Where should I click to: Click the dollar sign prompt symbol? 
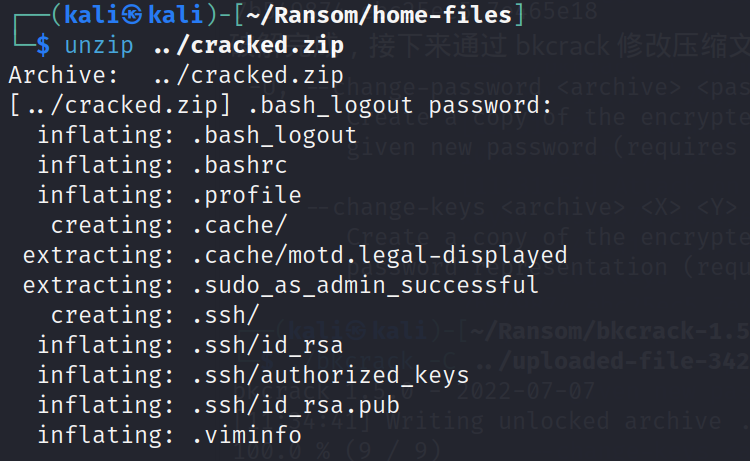43,45
